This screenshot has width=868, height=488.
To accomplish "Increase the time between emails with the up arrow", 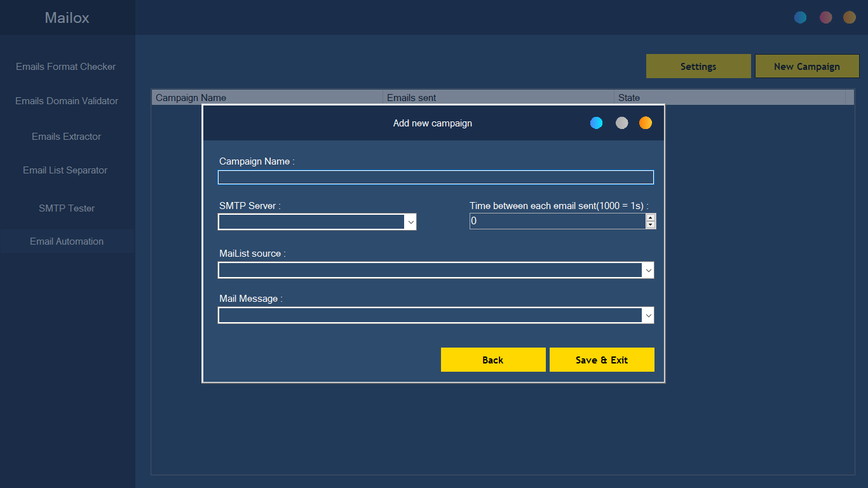I will pos(651,218).
